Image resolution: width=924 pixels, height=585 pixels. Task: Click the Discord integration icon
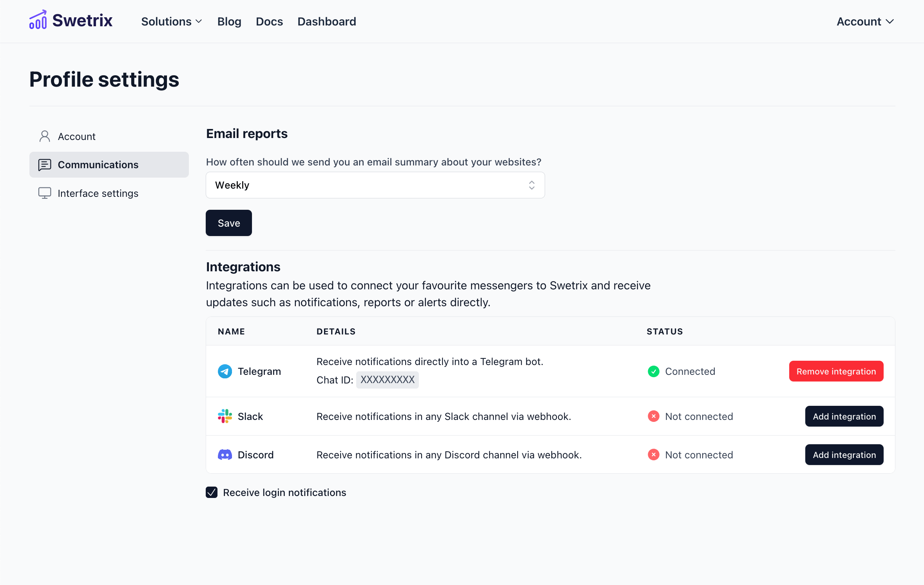(x=225, y=454)
